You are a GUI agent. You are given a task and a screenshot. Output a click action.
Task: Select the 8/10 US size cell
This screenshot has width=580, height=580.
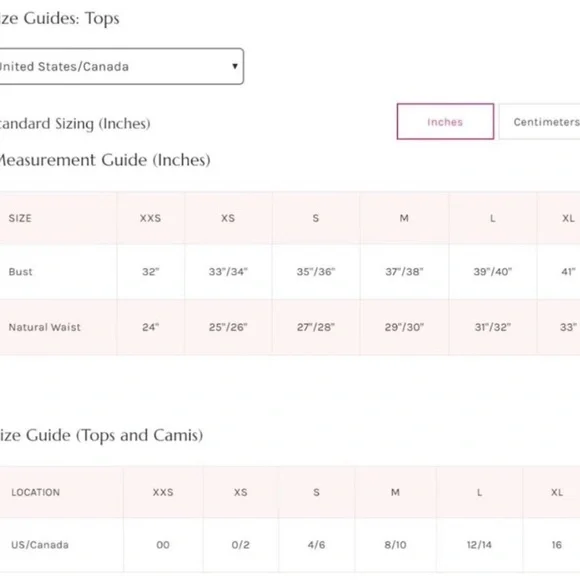[x=395, y=545]
